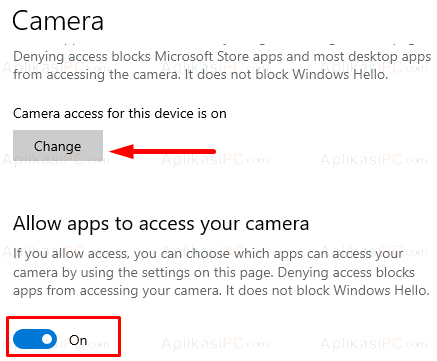
Task: Click the words 'Microsoft Store' in the description
Action: pos(202,56)
